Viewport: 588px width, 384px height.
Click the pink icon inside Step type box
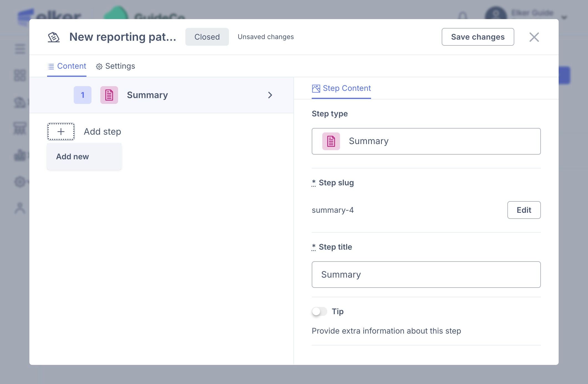331,141
